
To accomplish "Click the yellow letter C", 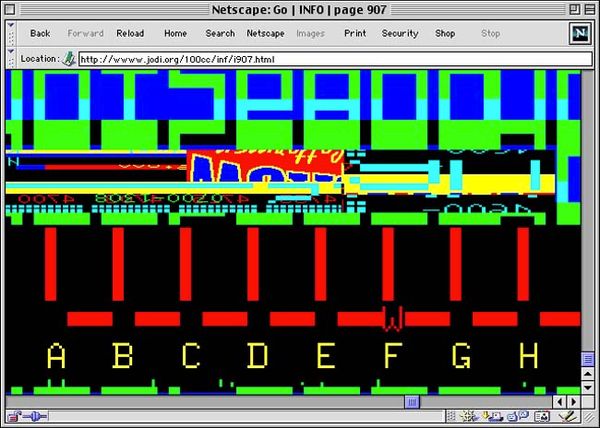I will [x=191, y=356].
